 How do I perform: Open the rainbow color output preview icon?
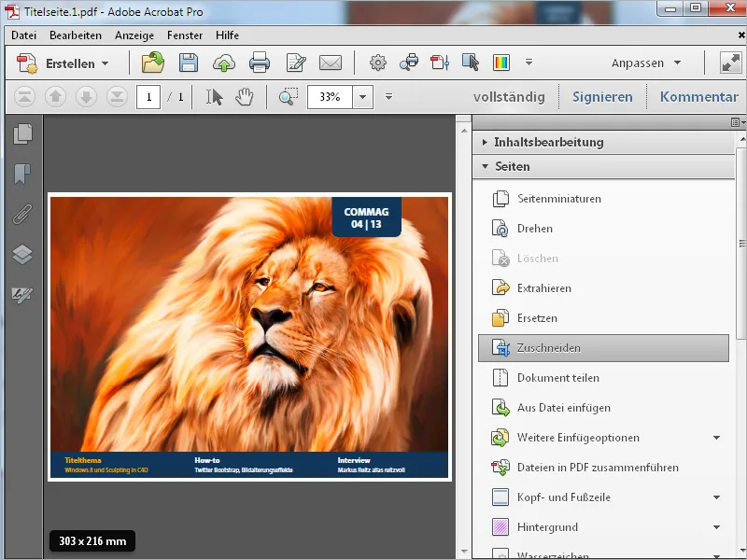click(x=501, y=63)
